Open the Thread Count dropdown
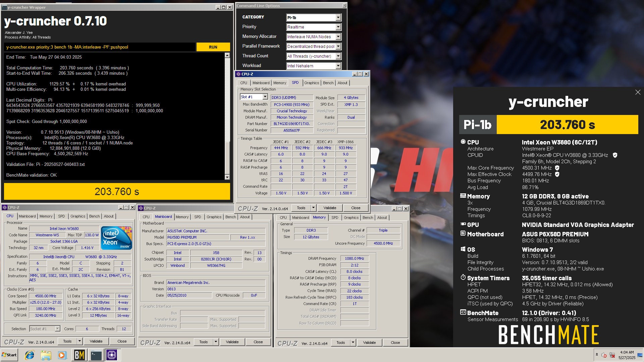The width and height of the screenshot is (644, 362). 338,56
